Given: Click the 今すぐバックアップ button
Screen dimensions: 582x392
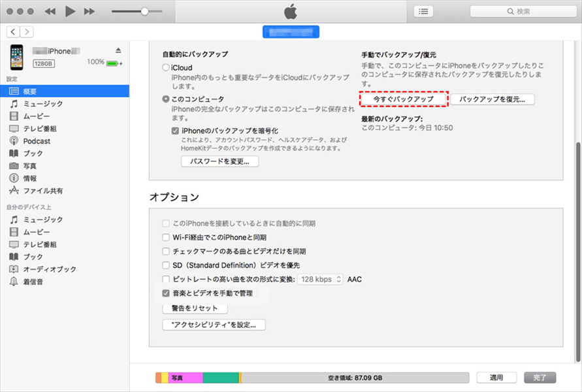Looking at the screenshot, I should 403,99.
